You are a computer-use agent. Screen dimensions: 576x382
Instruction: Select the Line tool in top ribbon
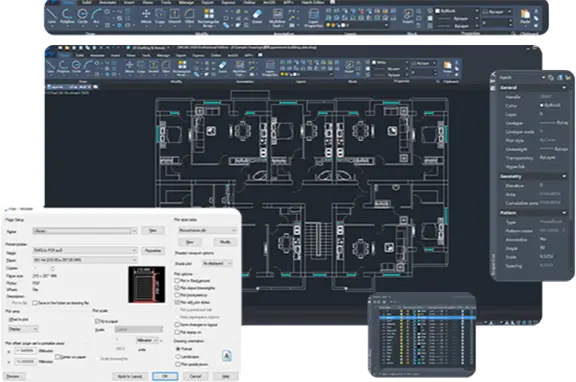click(52, 15)
